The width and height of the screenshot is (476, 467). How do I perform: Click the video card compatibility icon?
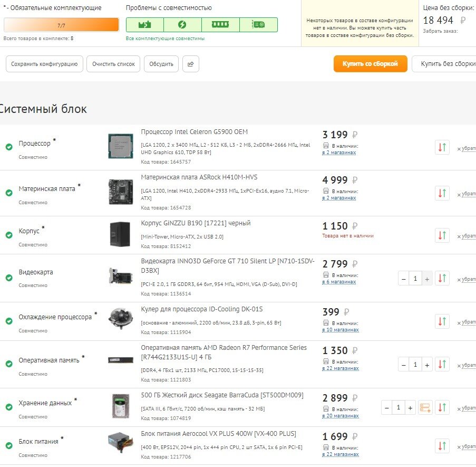259,25
